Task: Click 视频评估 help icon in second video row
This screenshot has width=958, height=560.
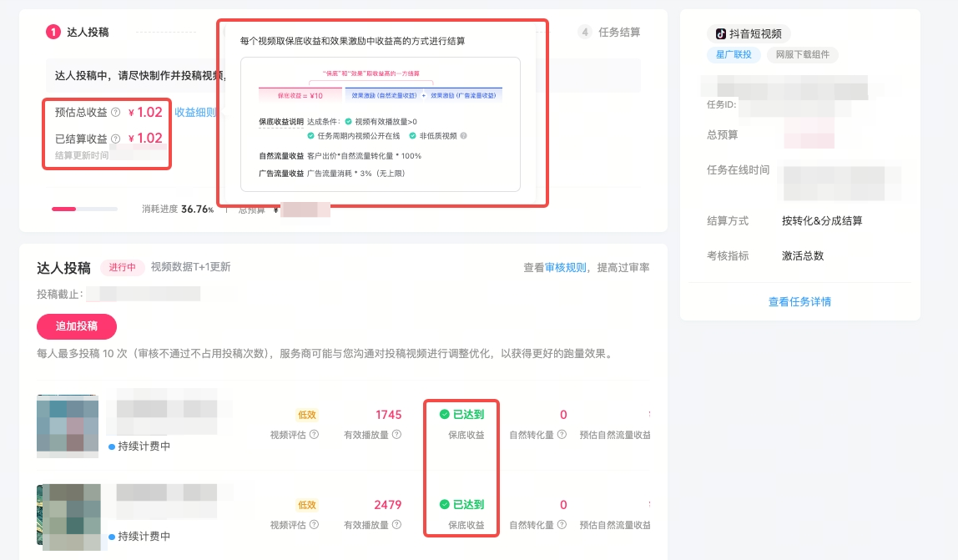Action: (x=314, y=526)
